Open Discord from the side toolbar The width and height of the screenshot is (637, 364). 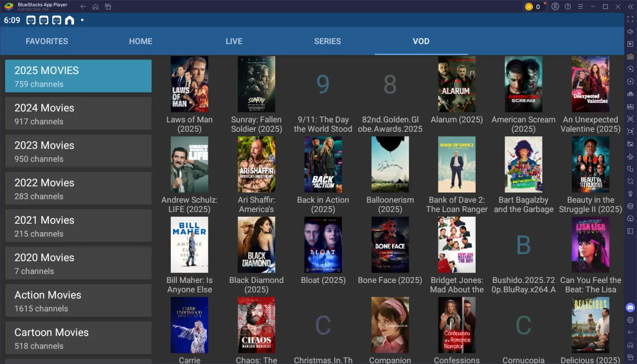(x=631, y=307)
